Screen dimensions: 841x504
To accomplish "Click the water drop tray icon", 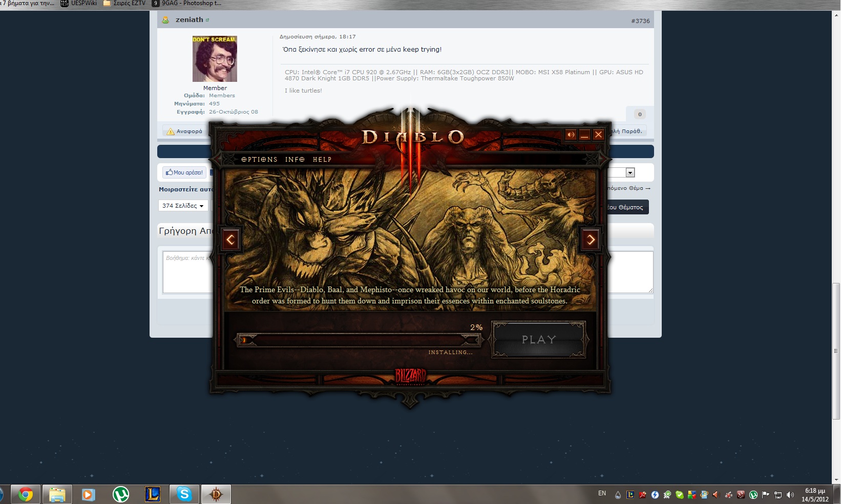I will (x=618, y=495).
